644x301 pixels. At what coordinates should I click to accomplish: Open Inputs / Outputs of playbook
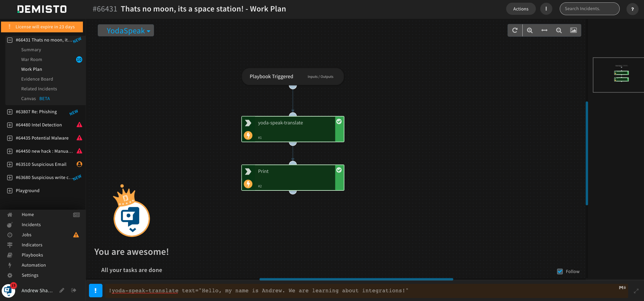coord(320,77)
